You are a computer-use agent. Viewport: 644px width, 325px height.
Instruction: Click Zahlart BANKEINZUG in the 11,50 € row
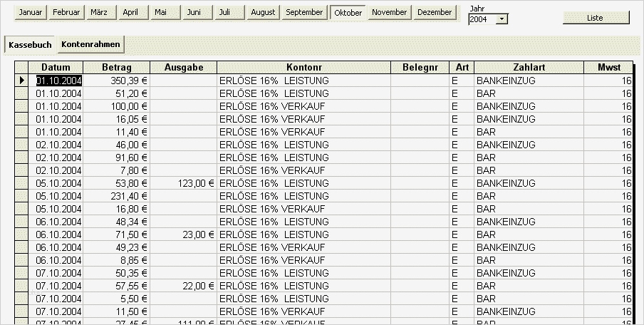click(529, 311)
